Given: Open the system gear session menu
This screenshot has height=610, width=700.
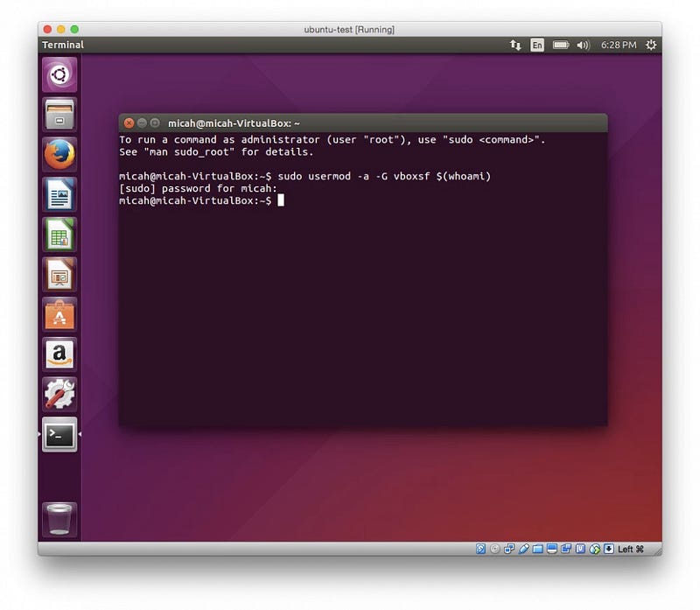Looking at the screenshot, I should coord(651,45).
